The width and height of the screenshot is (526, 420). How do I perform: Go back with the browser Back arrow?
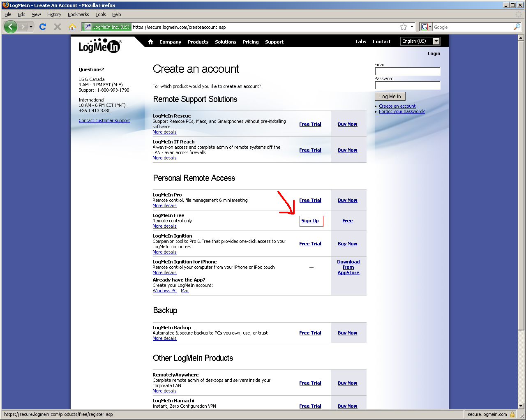pos(11,27)
